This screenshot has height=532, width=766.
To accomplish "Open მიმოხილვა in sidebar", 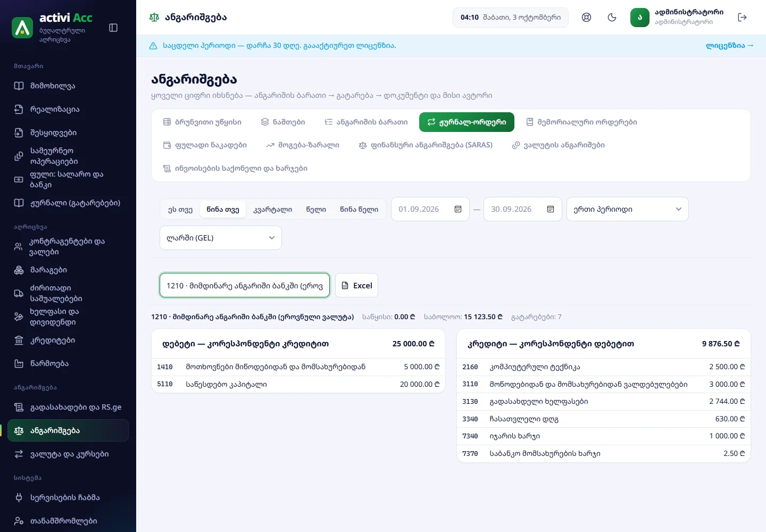I will [68, 86].
